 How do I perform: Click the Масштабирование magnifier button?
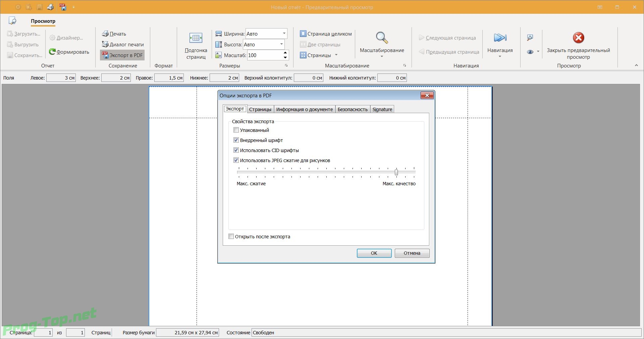[x=382, y=38]
